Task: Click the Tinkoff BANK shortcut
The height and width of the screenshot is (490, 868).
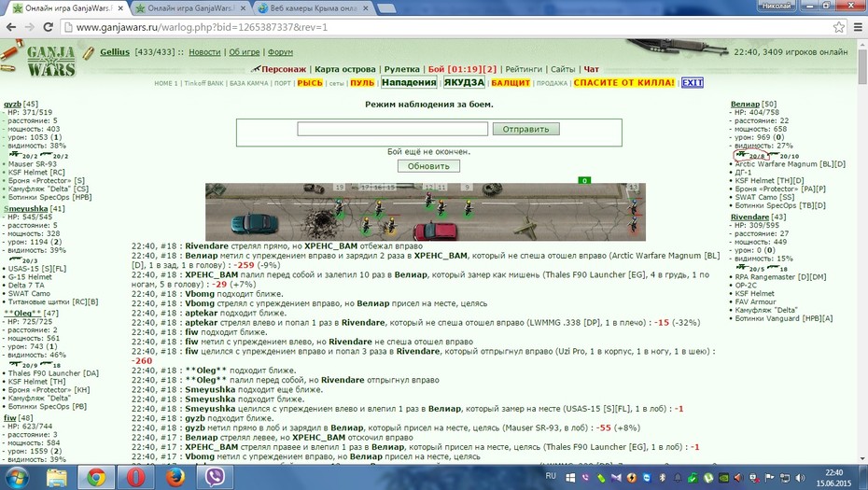Action: (203, 83)
